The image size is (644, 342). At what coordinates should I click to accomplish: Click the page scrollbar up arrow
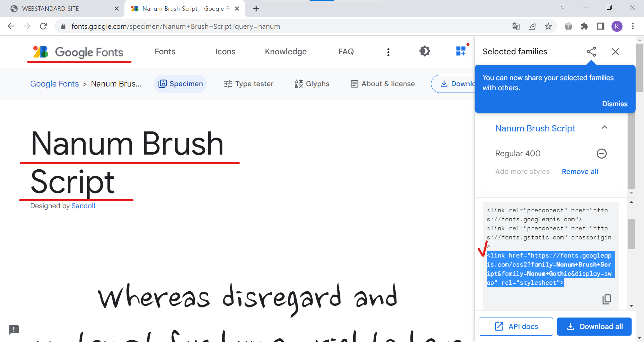(x=640, y=40)
